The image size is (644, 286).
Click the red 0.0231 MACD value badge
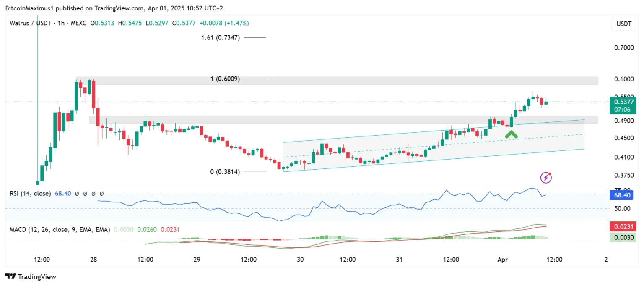[x=623, y=226]
